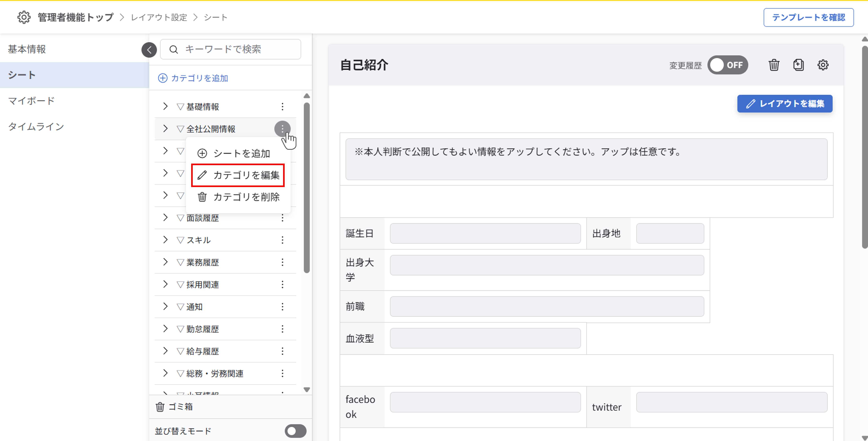This screenshot has height=441, width=868.
Task: Click the レイアウトを編集 button
Action: (x=785, y=104)
